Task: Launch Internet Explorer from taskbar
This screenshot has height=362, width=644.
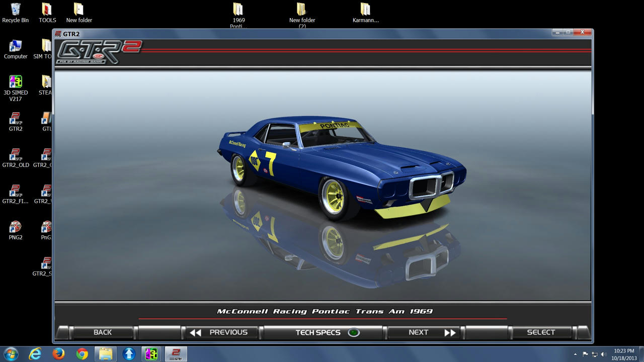Action: click(x=35, y=354)
